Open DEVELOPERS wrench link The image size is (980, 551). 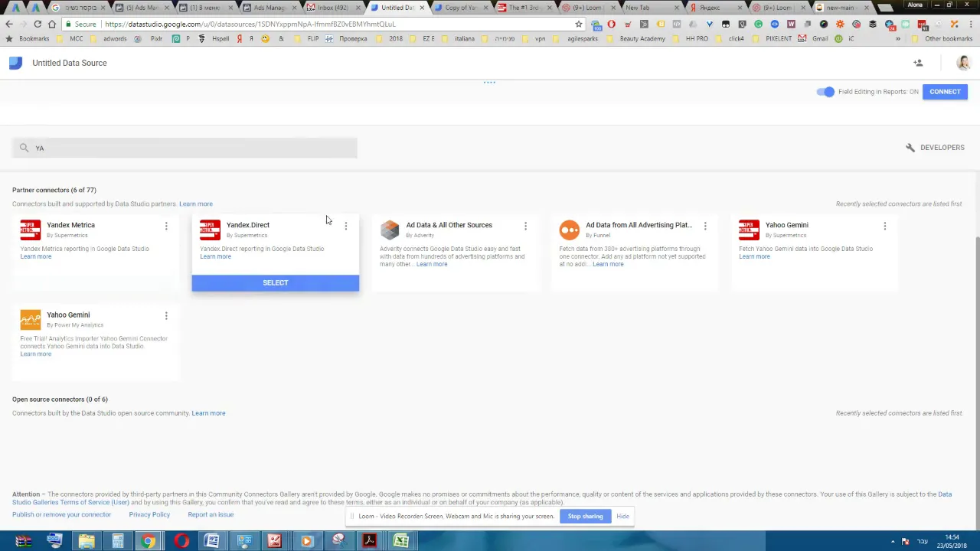click(935, 148)
